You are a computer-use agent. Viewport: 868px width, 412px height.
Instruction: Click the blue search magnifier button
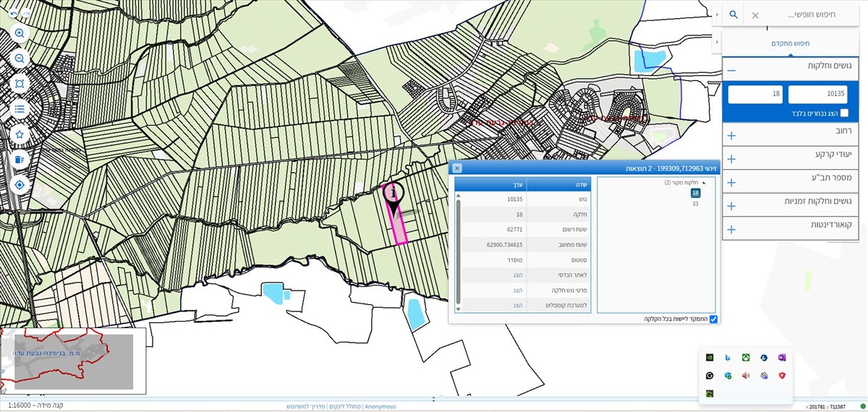click(x=733, y=15)
